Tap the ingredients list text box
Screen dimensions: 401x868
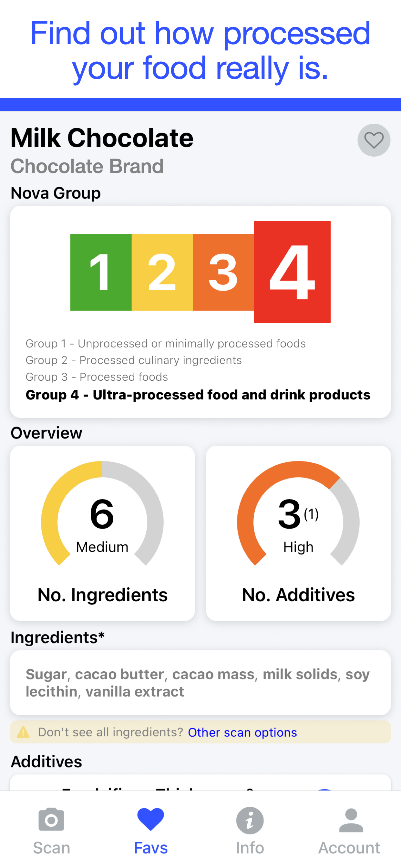pyautogui.click(x=200, y=683)
